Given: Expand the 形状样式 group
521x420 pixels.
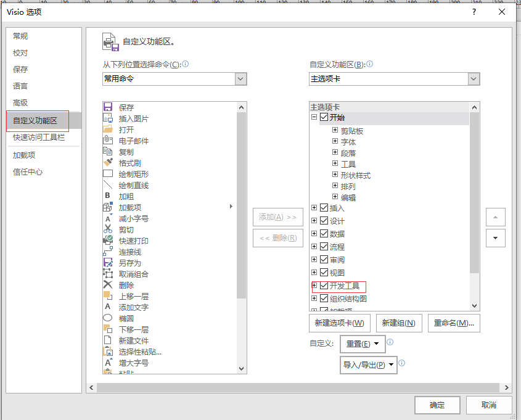Looking at the screenshot, I should [x=335, y=175].
